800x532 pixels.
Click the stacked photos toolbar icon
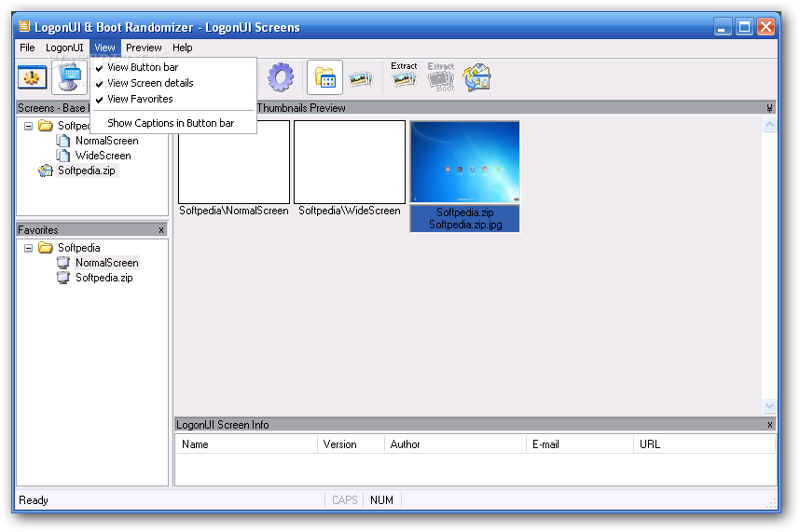tap(361, 78)
